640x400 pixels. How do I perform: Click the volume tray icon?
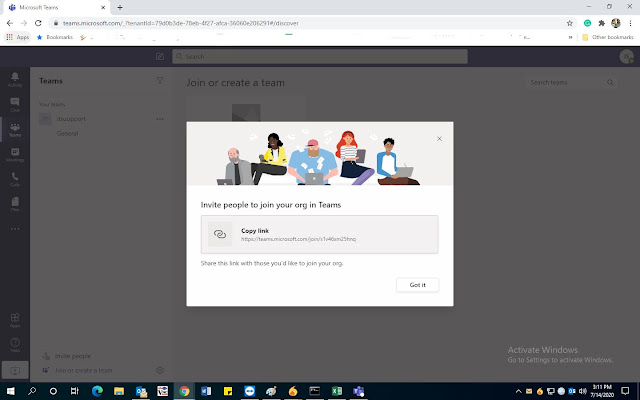[x=582, y=391]
